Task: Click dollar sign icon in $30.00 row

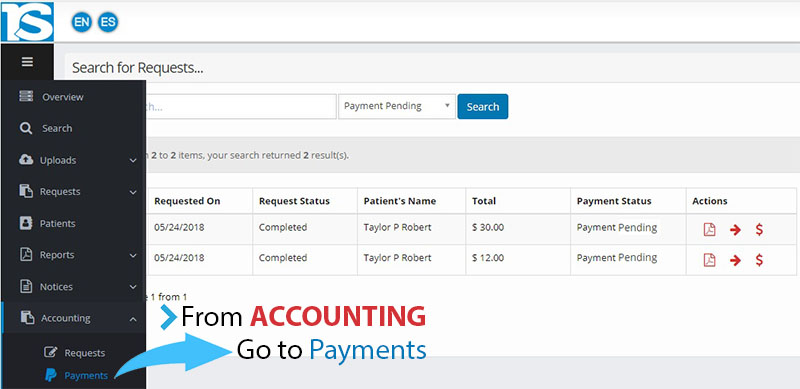Action: click(x=759, y=229)
